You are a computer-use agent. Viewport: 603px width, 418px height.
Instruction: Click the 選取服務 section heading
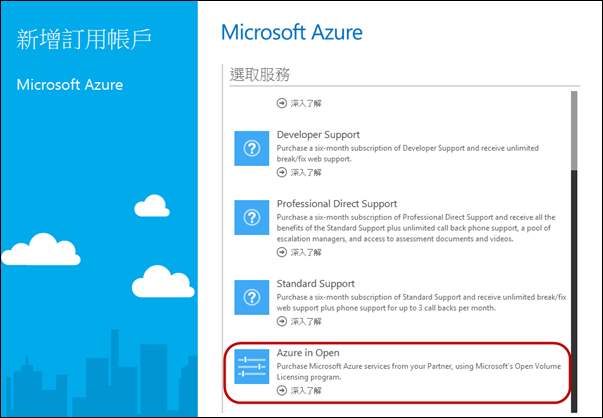pyautogui.click(x=260, y=74)
